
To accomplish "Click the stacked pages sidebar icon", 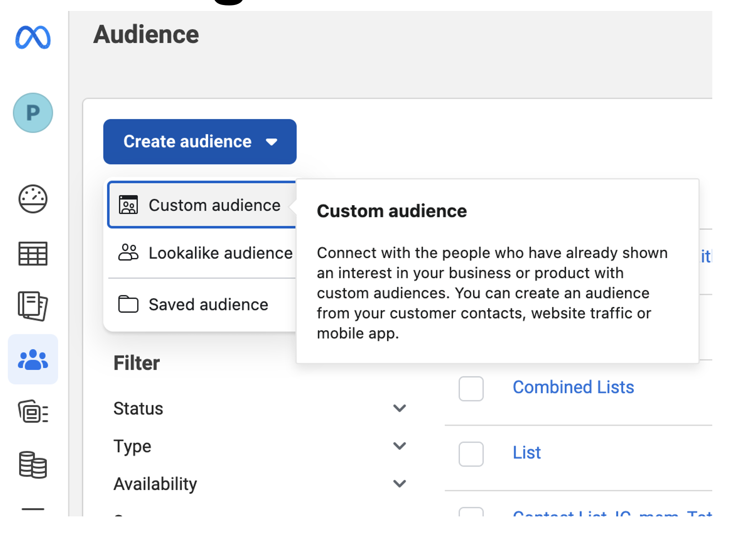I will click(x=33, y=306).
